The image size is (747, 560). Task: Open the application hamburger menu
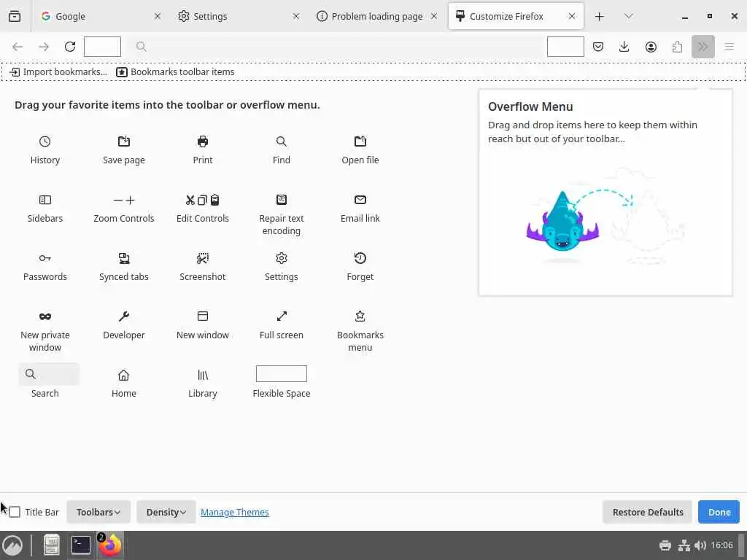click(x=729, y=47)
